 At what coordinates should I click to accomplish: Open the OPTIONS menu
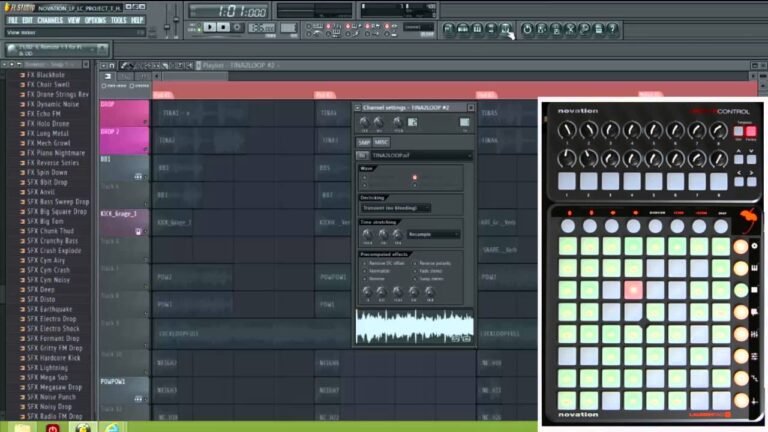tap(95, 21)
